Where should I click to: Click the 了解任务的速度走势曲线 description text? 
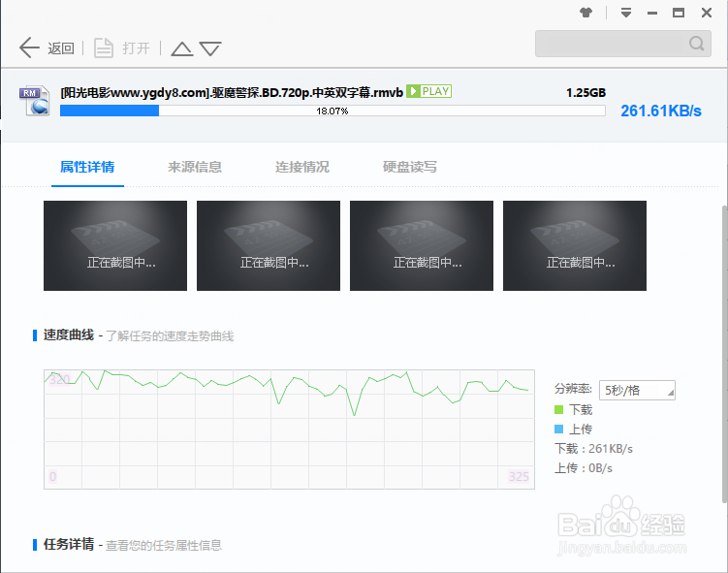click(x=170, y=335)
